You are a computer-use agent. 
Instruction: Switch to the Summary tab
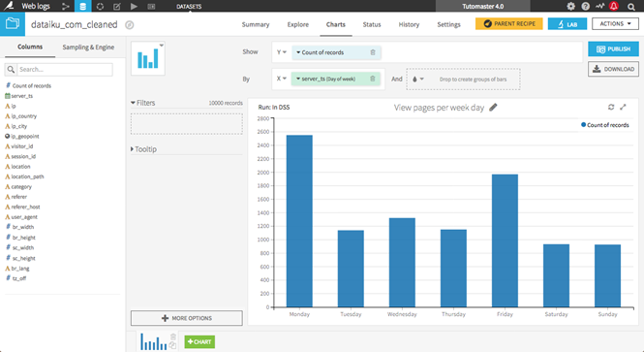point(256,24)
